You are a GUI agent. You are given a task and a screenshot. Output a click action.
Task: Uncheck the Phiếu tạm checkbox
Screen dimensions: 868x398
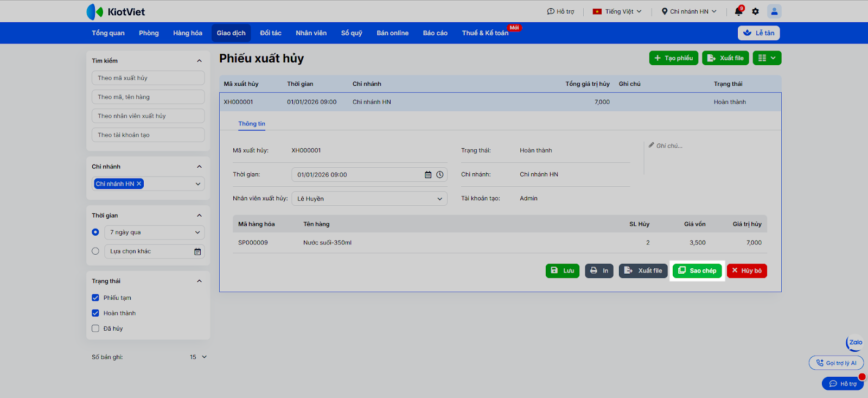click(95, 298)
